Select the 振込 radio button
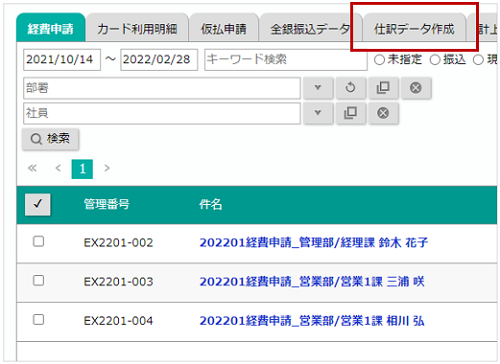500x364 pixels. click(x=435, y=60)
